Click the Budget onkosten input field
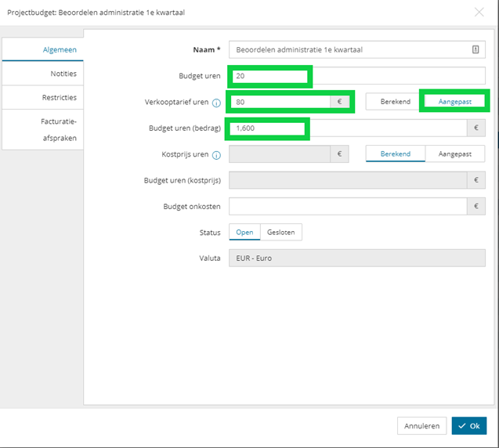Viewport: 499px width, 448px height. tap(348, 206)
